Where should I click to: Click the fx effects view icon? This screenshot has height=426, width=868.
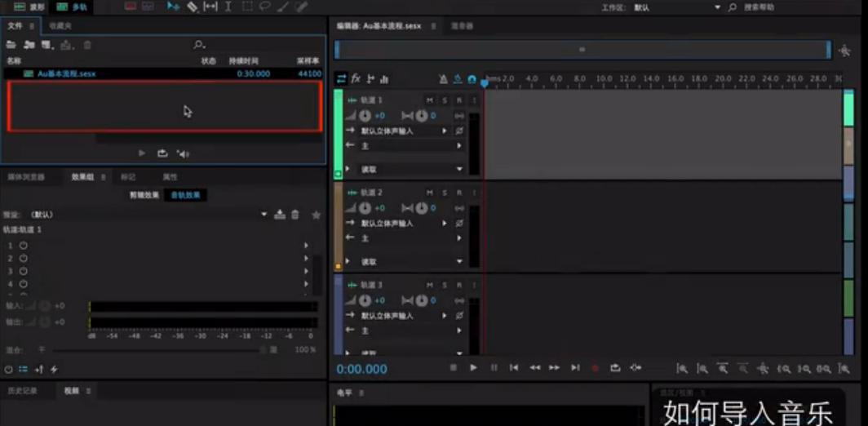point(356,79)
